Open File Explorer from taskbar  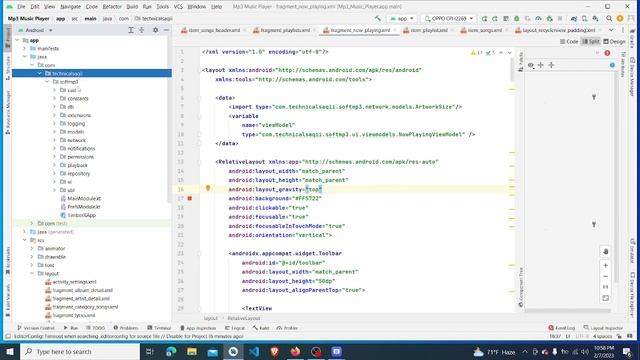(x=192, y=351)
